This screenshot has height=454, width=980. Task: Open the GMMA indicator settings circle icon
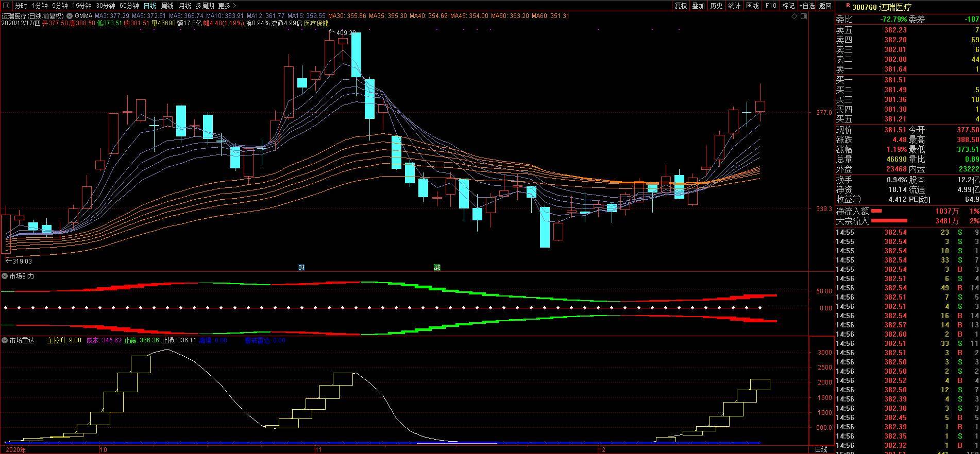(70, 16)
